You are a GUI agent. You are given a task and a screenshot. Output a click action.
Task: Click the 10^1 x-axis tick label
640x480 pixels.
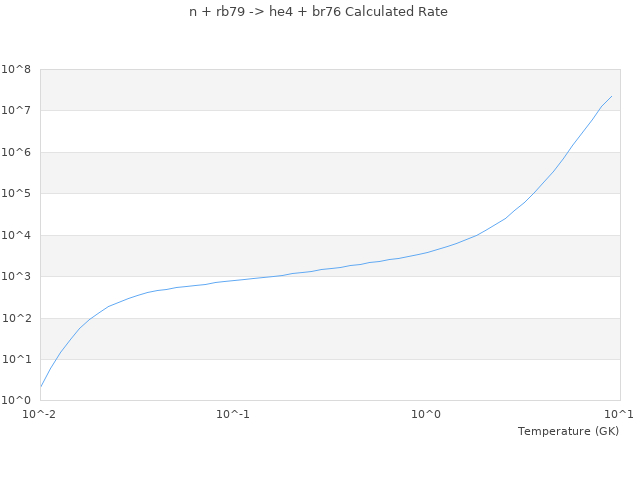(x=619, y=414)
